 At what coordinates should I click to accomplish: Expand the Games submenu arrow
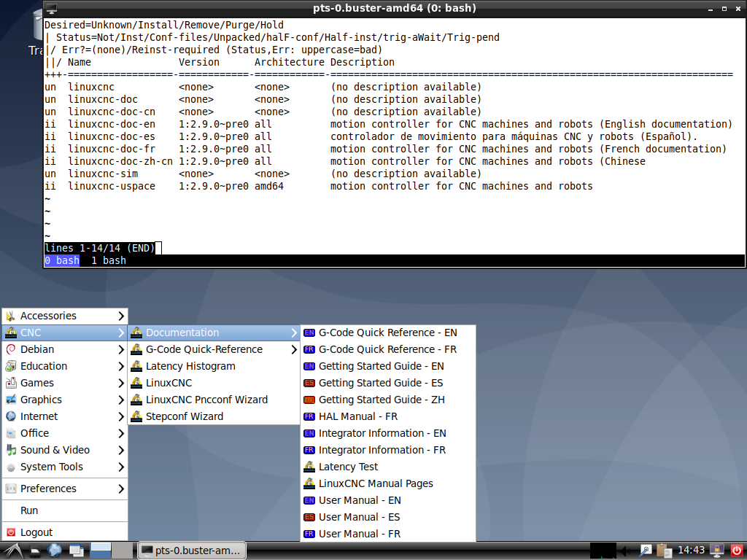(121, 383)
